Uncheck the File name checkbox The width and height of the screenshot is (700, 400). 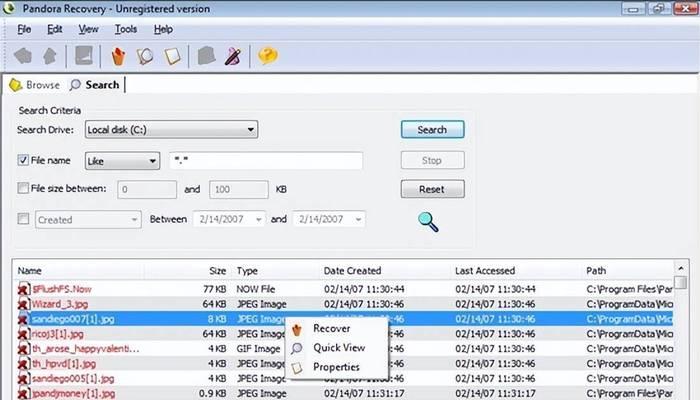point(23,160)
